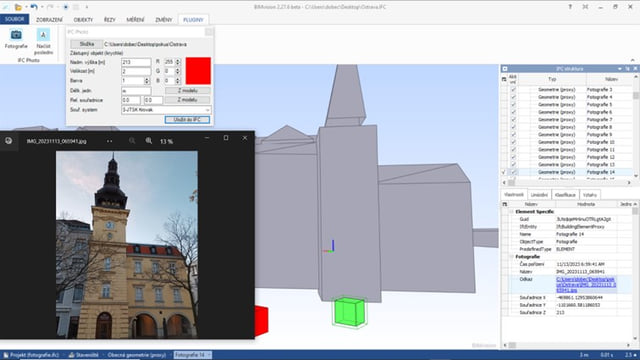
Task: Switch to ZMĚNY ribbon tab
Action: pos(164,20)
